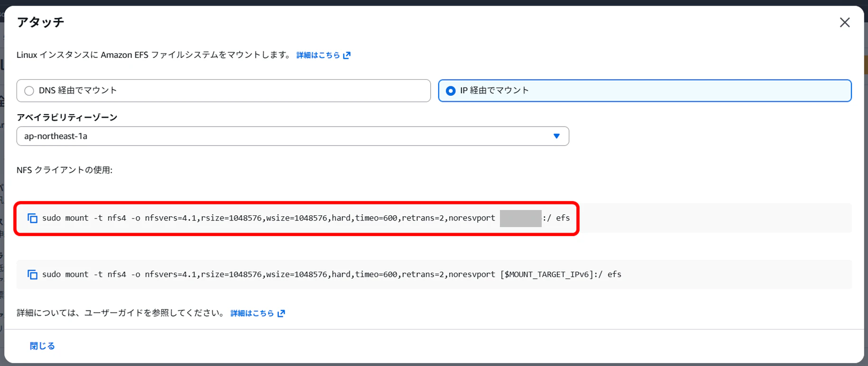The height and width of the screenshot is (366, 868).
Task: Click the NFS クライアントの使用 label
Action: [65, 170]
